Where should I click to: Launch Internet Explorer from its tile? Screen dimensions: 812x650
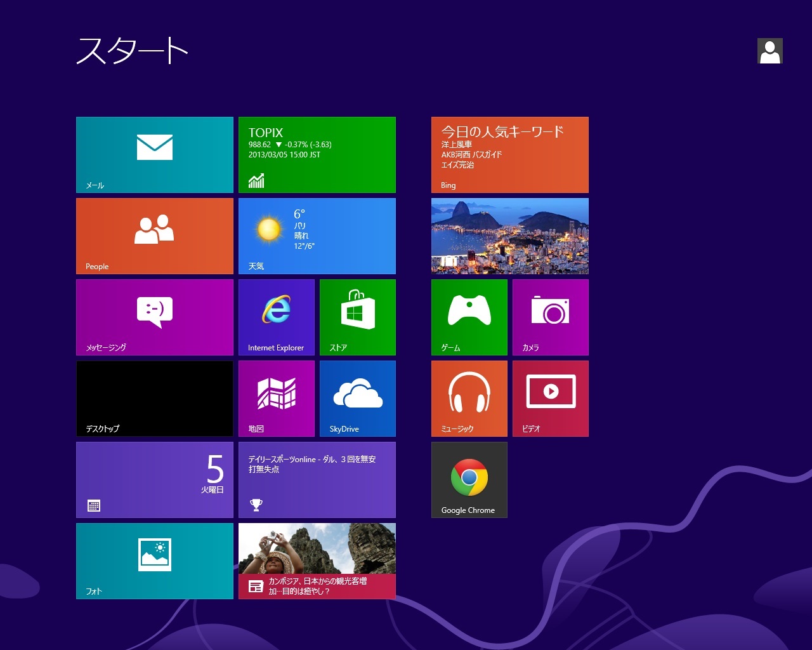(x=277, y=317)
